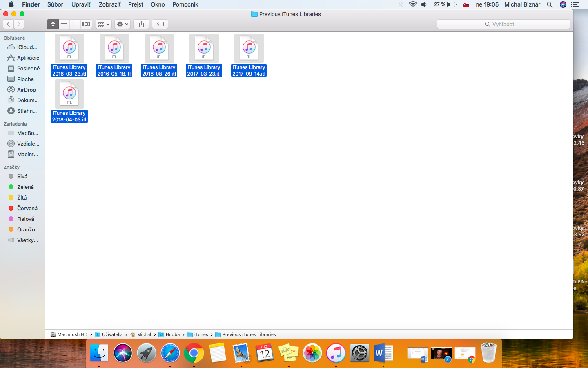
Task: Click the iTunes Library 2018-04-03.itl filename label
Action: click(x=69, y=117)
